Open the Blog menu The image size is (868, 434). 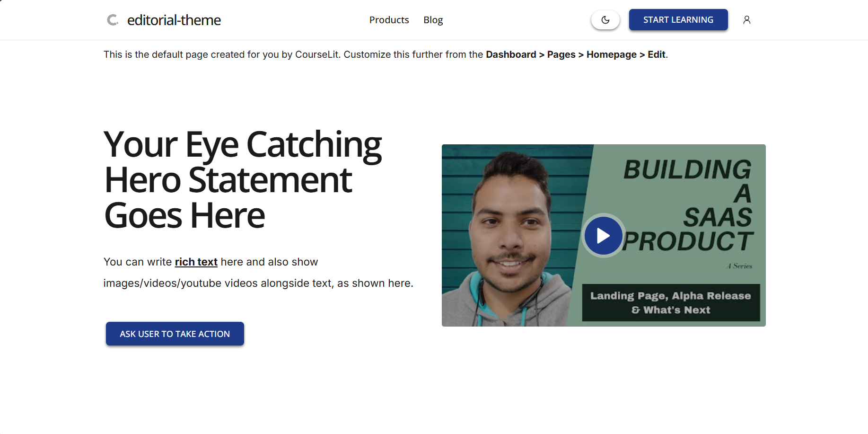coord(433,19)
